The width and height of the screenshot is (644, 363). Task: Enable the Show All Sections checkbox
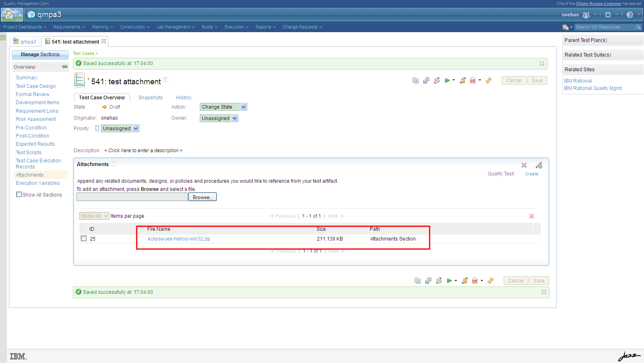pyautogui.click(x=19, y=195)
